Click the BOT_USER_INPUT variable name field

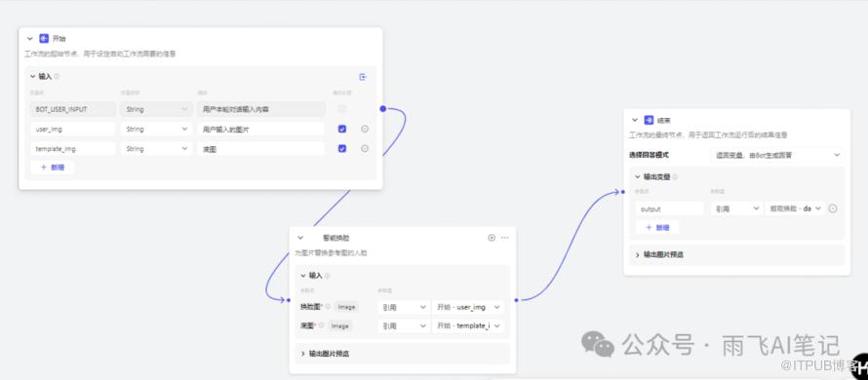point(72,109)
